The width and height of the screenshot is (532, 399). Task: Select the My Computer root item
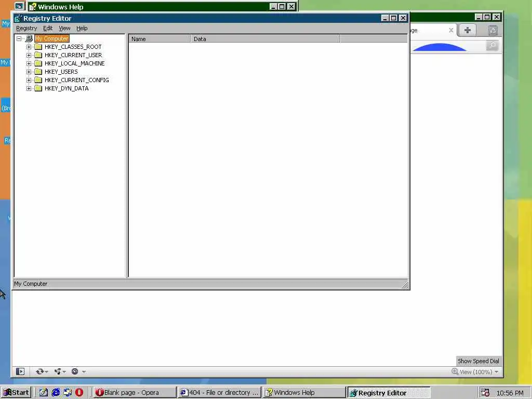point(52,38)
